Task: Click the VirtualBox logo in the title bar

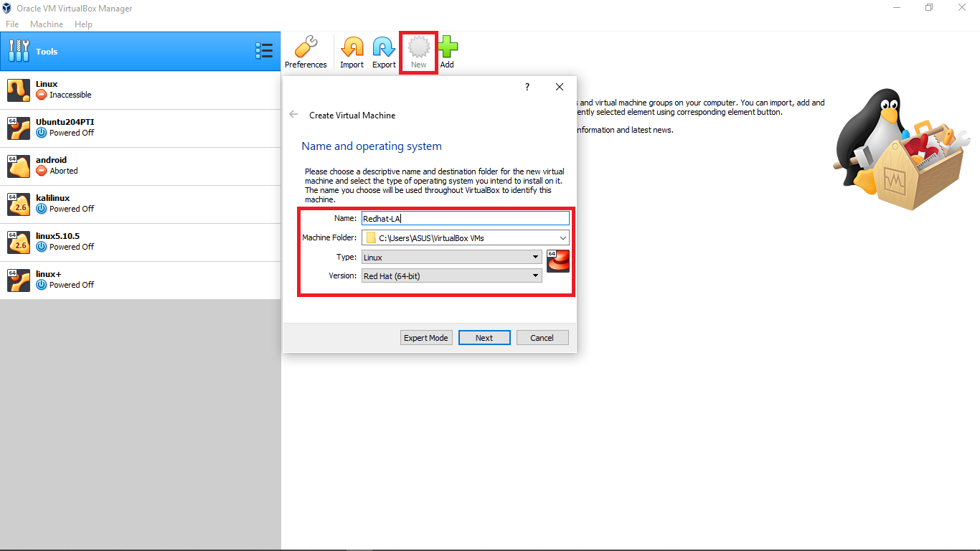Action: [8, 8]
